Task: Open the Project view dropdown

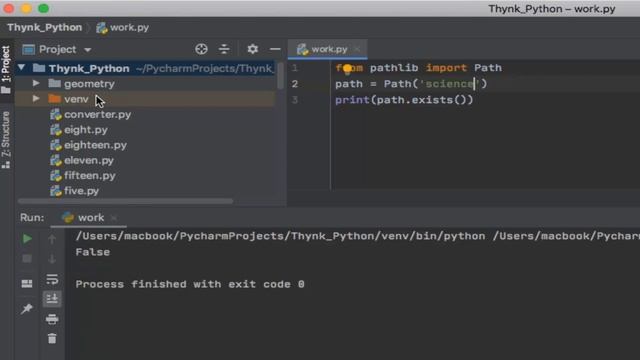Action: point(88,50)
